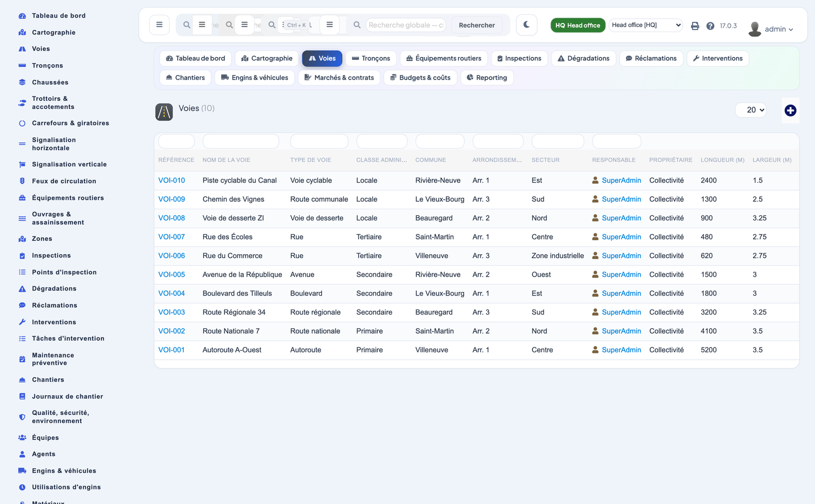The width and height of the screenshot is (815, 504).
Task: Click the Secteur column filter field
Action: pos(558,141)
